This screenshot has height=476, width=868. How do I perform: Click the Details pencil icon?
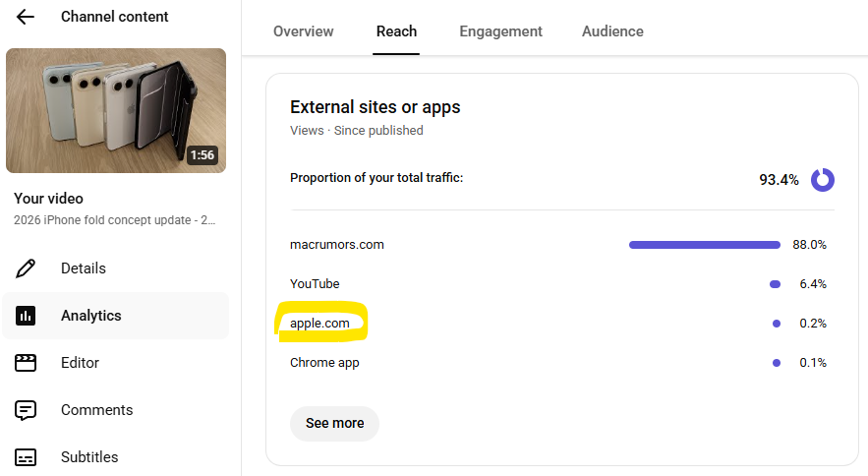[27, 268]
